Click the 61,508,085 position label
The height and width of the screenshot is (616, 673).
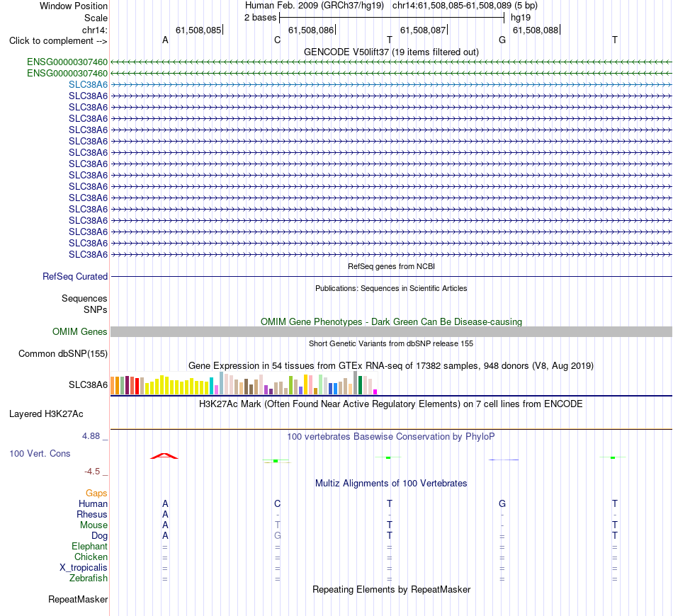click(198, 30)
